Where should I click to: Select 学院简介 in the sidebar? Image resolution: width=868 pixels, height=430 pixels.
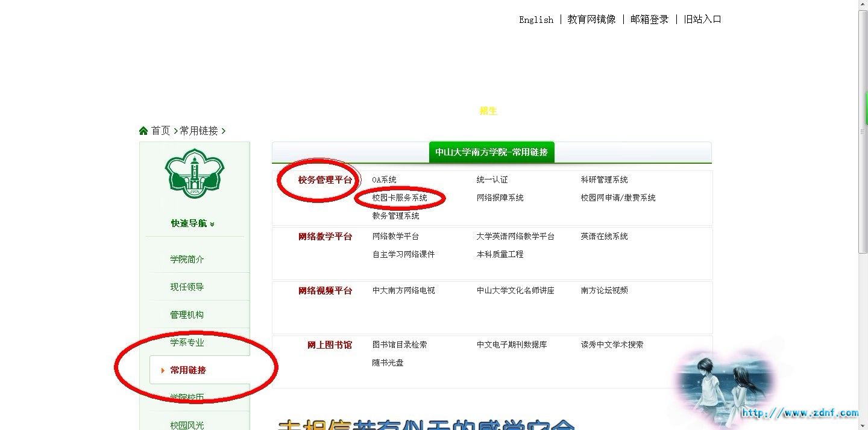tap(187, 260)
